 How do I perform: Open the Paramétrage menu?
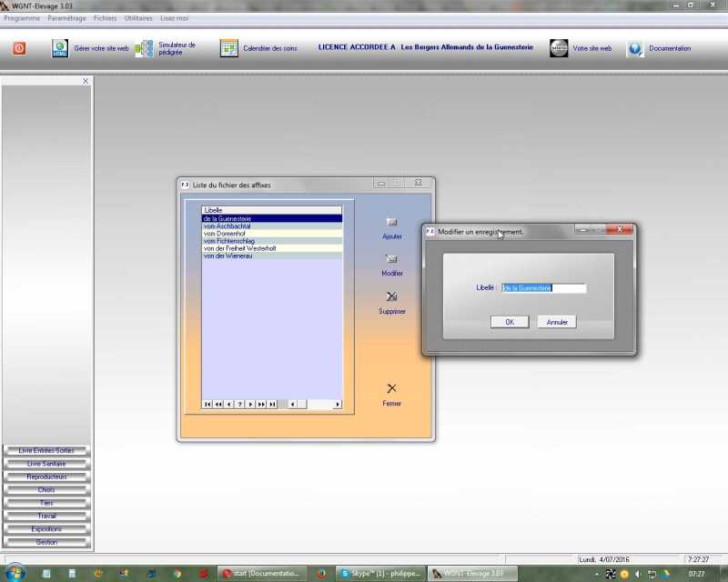point(66,18)
